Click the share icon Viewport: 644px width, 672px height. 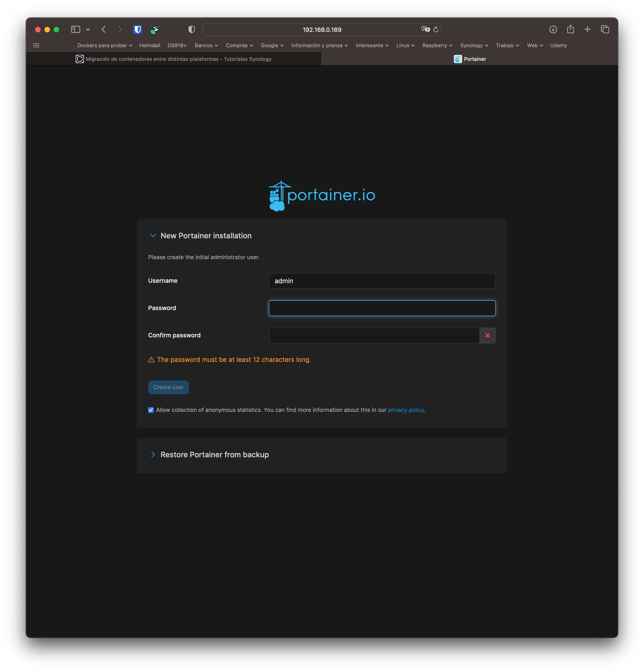[570, 29]
